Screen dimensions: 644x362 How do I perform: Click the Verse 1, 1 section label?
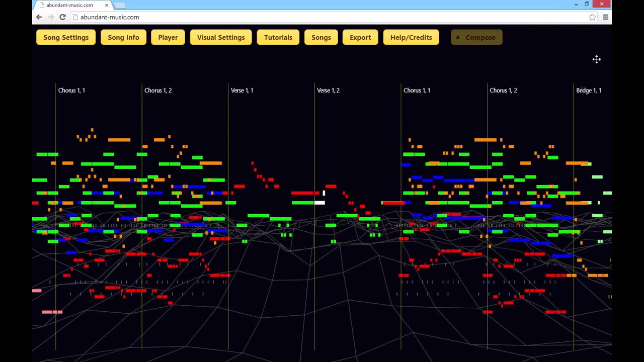pyautogui.click(x=242, y=90)
